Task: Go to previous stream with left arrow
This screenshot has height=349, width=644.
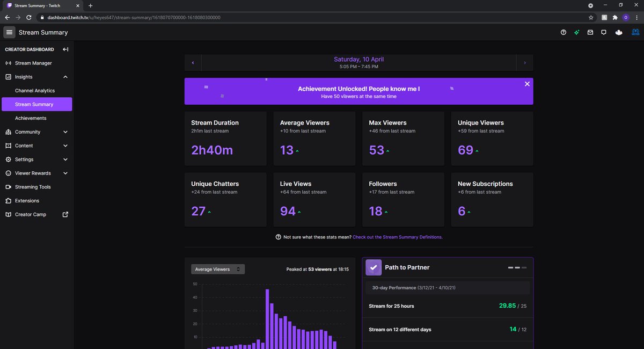Action: click(x=193, y=63)
